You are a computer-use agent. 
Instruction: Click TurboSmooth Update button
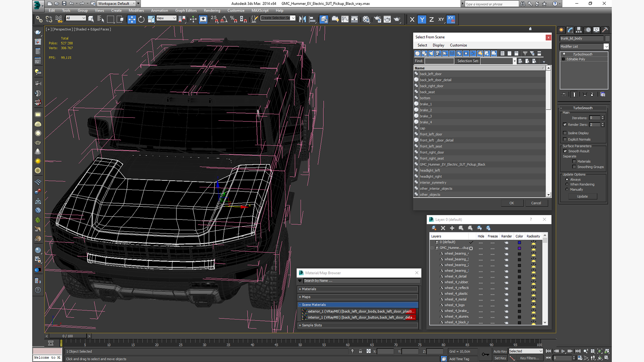click(x=582, y=196)
